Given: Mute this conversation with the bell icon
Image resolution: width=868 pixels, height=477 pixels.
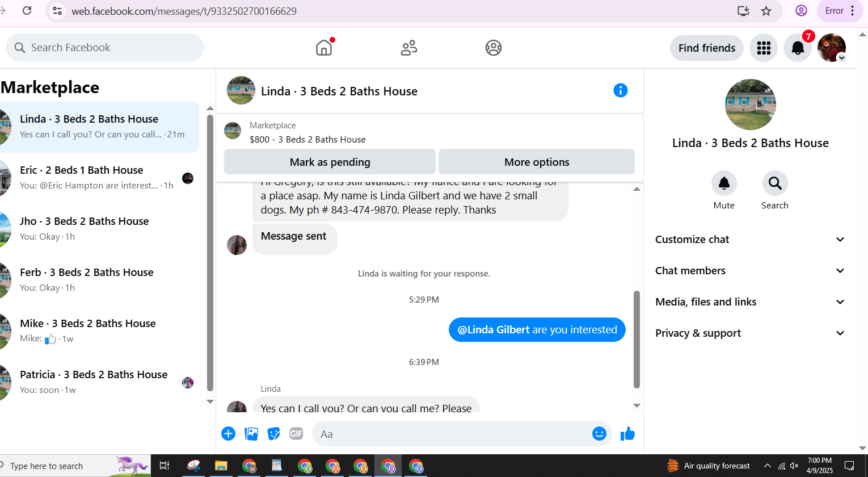Looking at the screenshot, I should (724, 183).
